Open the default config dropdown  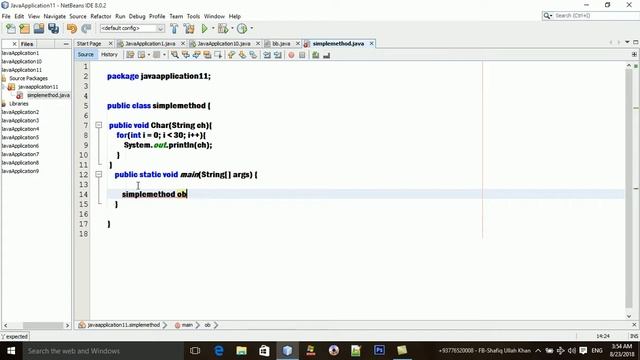click(132, 28)
